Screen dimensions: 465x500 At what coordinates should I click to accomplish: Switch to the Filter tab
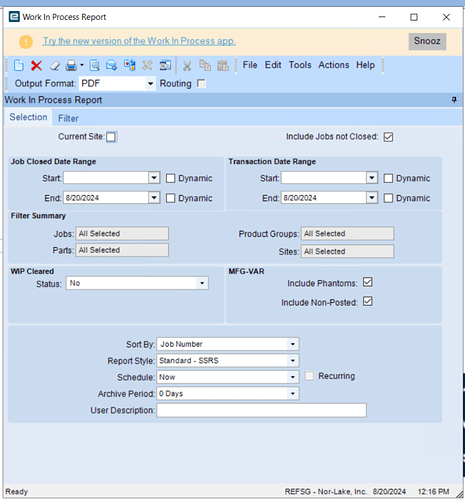click(68, 118)
